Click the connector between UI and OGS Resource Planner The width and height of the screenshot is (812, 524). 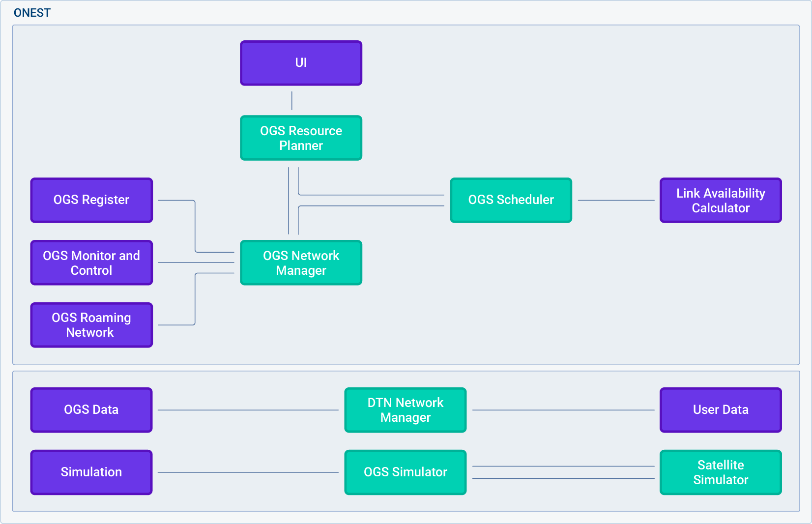[291, 101]
